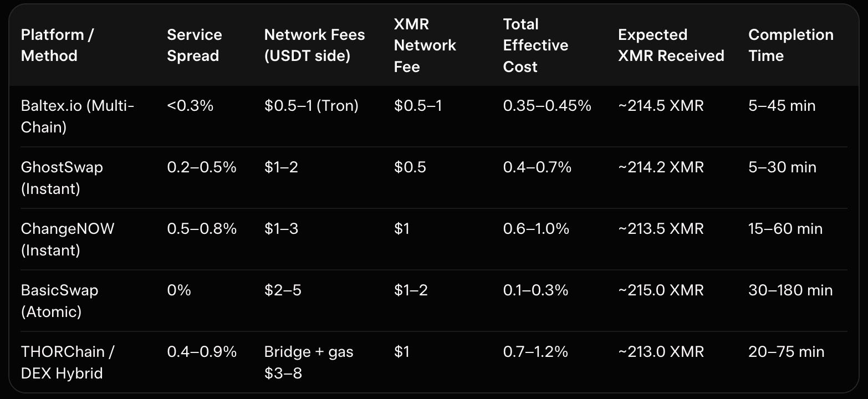Select the Baltex.io (Multi-Chain) platform cell
This screenshot has width=868, height=399.
point(78,116)
